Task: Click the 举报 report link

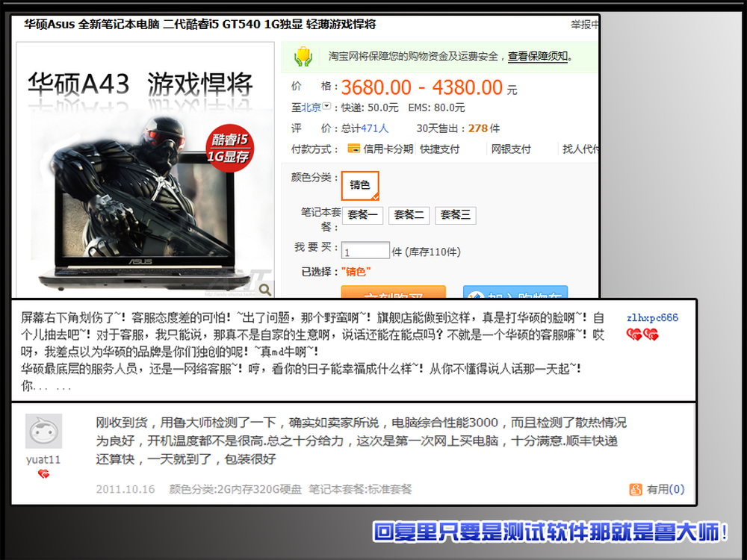Action: 585,25
